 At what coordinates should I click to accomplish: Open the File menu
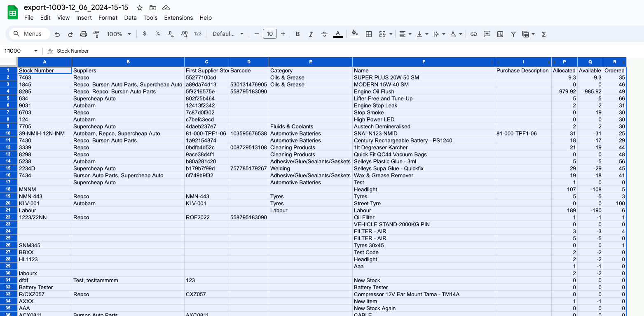pos(29,18)
